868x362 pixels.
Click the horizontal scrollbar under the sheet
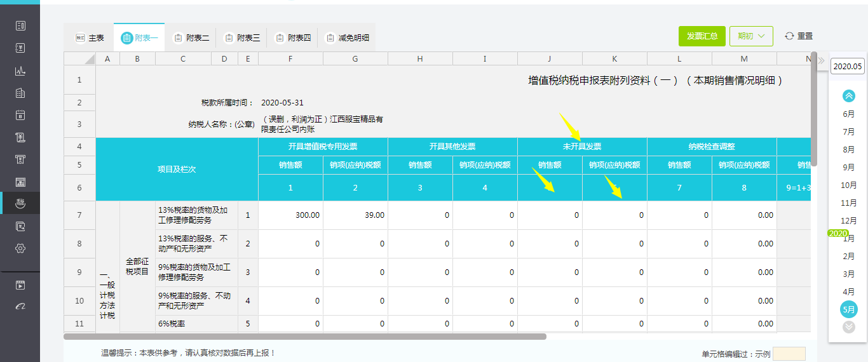click(x=305, y=337)
